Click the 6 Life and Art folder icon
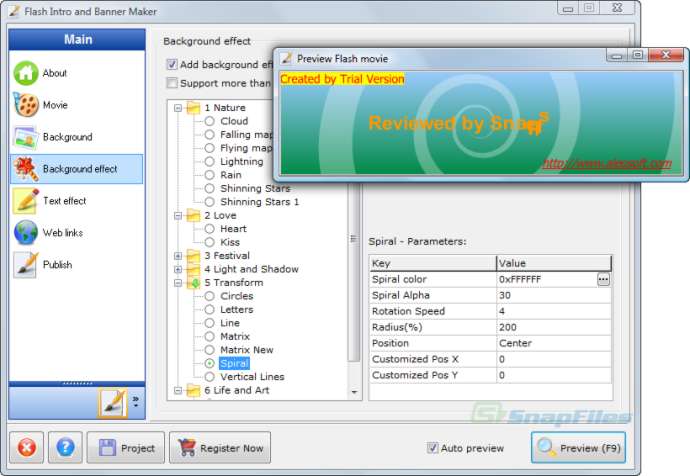The image size is (690, 476). tap(193, 390)
